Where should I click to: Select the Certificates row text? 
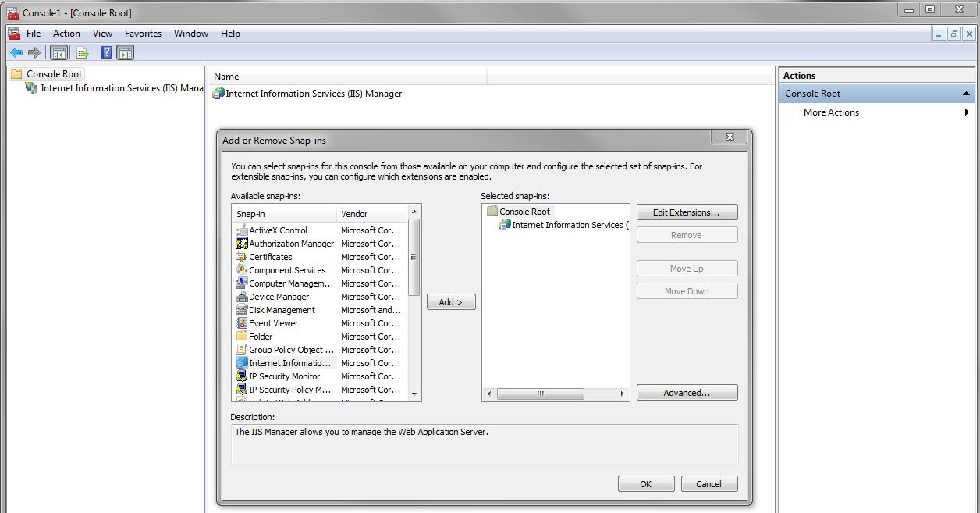271,257
